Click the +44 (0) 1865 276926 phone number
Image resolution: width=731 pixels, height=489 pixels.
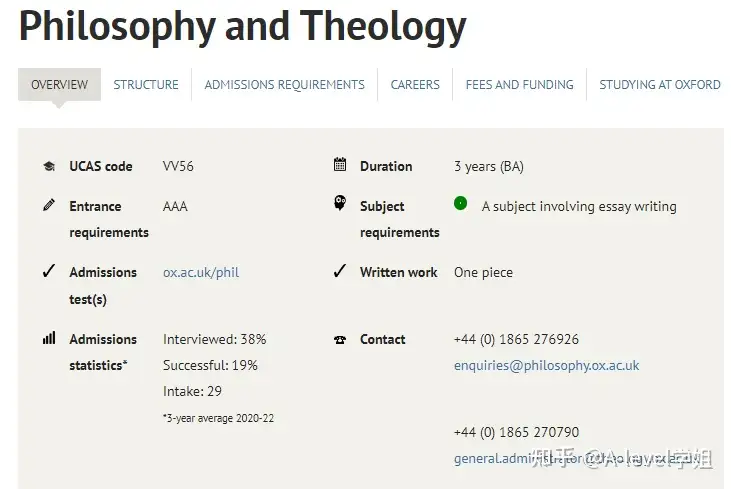click(x=516, y=339)
